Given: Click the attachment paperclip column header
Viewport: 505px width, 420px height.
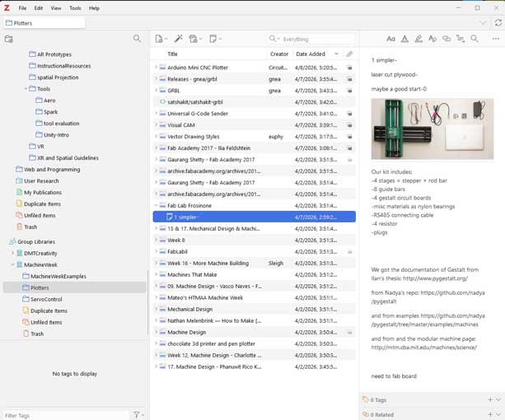Looking at the screenshot, I should point(349,54).
